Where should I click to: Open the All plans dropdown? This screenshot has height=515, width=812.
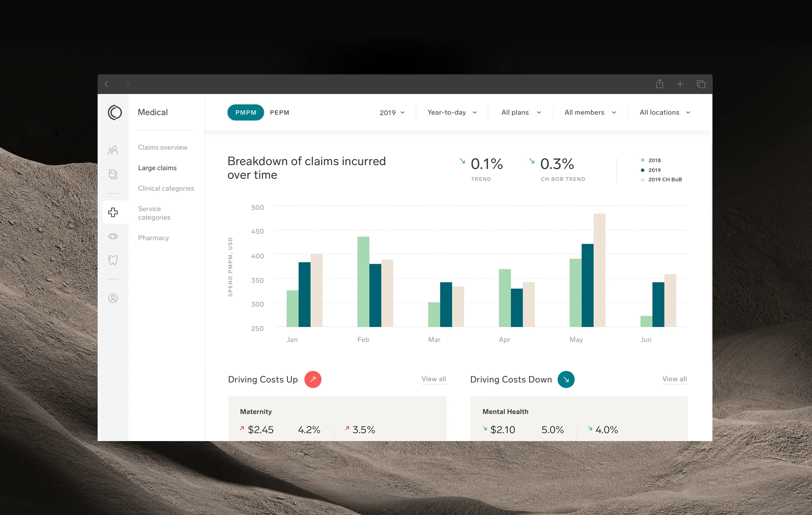[521, 113]
